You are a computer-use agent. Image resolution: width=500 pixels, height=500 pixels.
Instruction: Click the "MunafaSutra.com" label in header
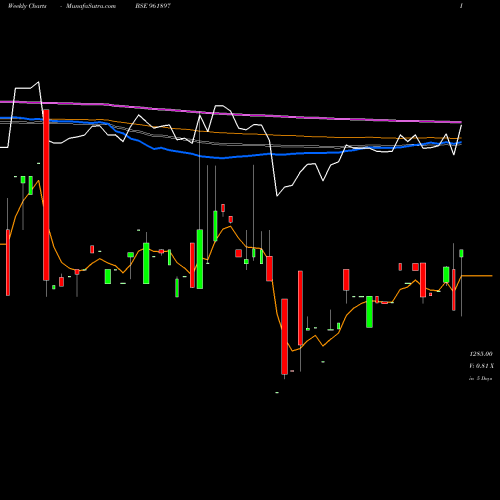(x=91, y=6)
